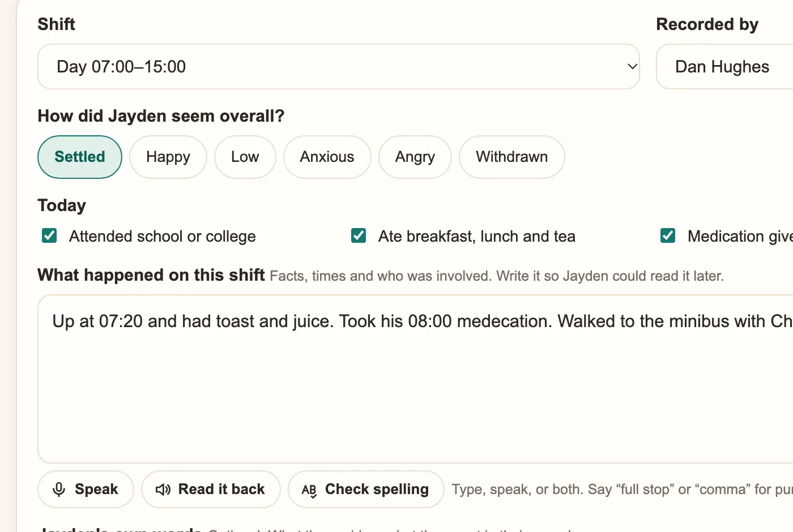Click the "Today" section heading
The height and width of the screenshot is (532, 793).
pos(62,205)
